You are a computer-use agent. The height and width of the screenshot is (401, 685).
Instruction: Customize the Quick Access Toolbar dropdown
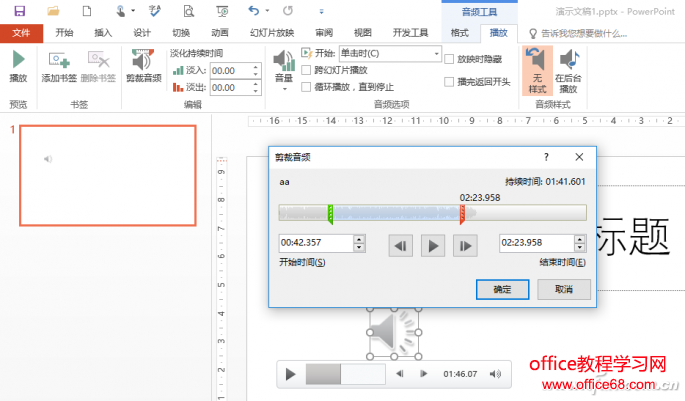coord(322,11)
